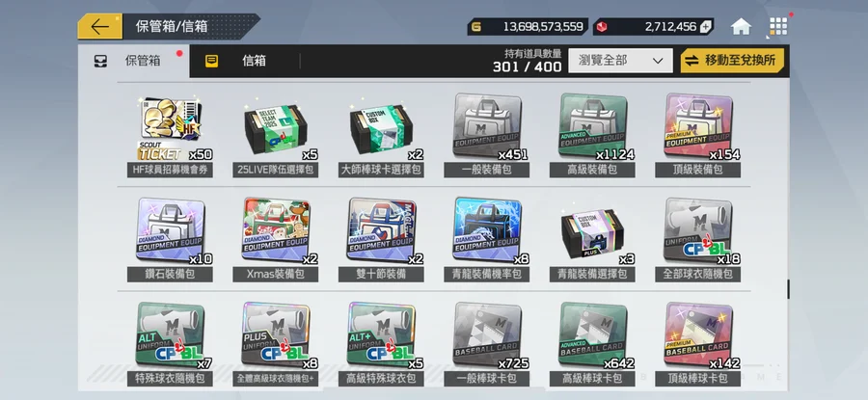
Task: Open the 頂級棒球卡包 premium card pack
Action: click(x=698, y=344)
